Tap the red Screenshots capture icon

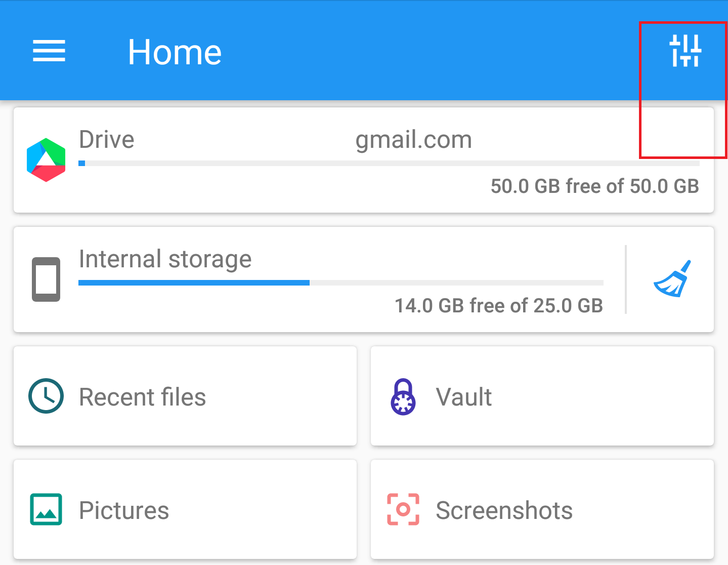click(403, 509)
